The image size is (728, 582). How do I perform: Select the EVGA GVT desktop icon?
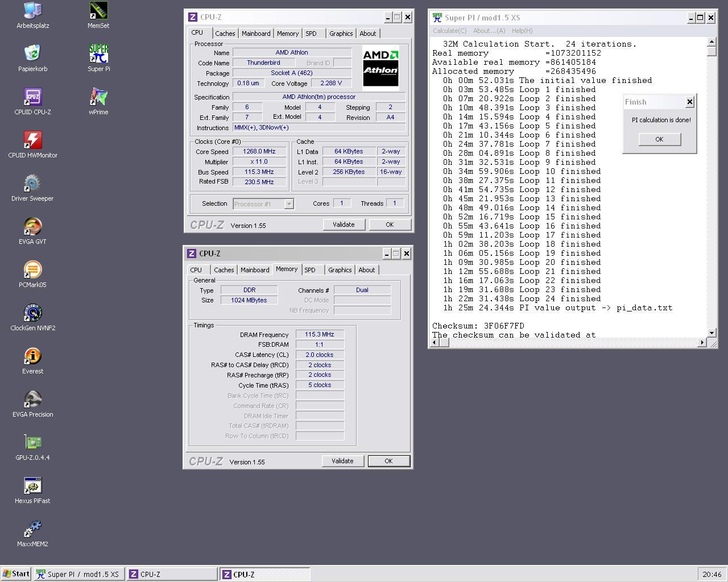32,231
